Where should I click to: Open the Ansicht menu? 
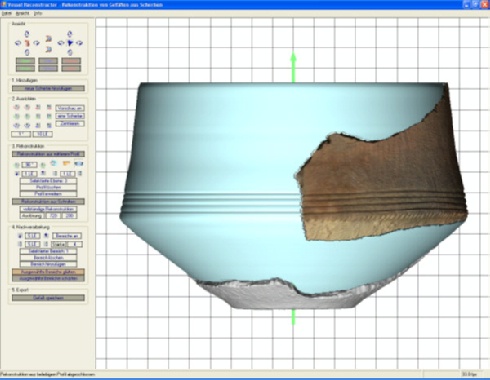(x=23, y=14)
